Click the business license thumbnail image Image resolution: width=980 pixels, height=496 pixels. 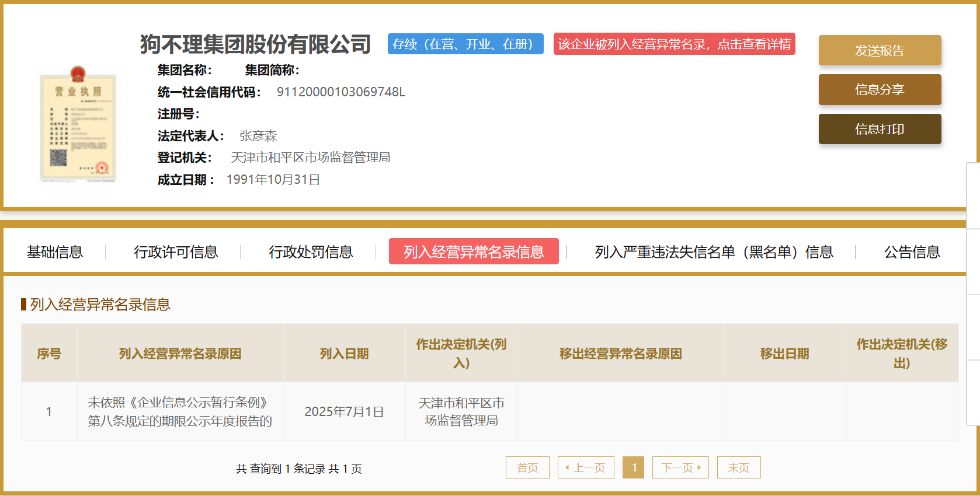tap(78, 124)
